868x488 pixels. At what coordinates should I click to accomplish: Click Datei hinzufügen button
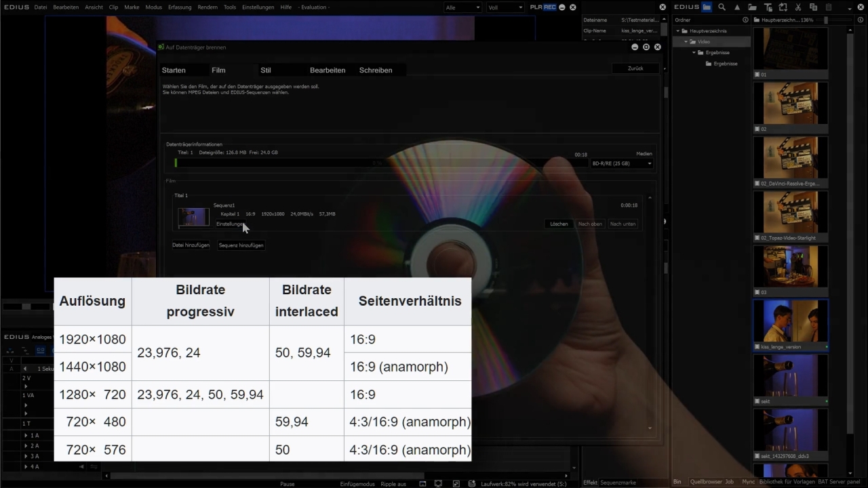pos(191,245)
